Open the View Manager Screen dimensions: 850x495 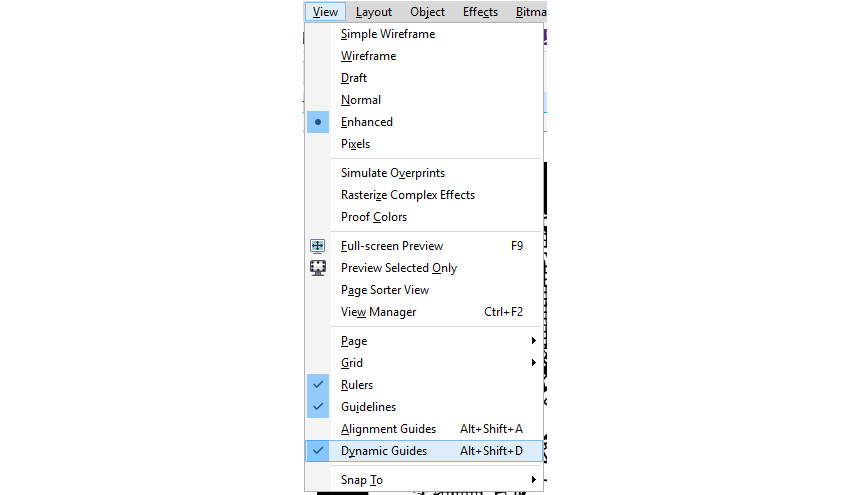click(x=378, y=312)
